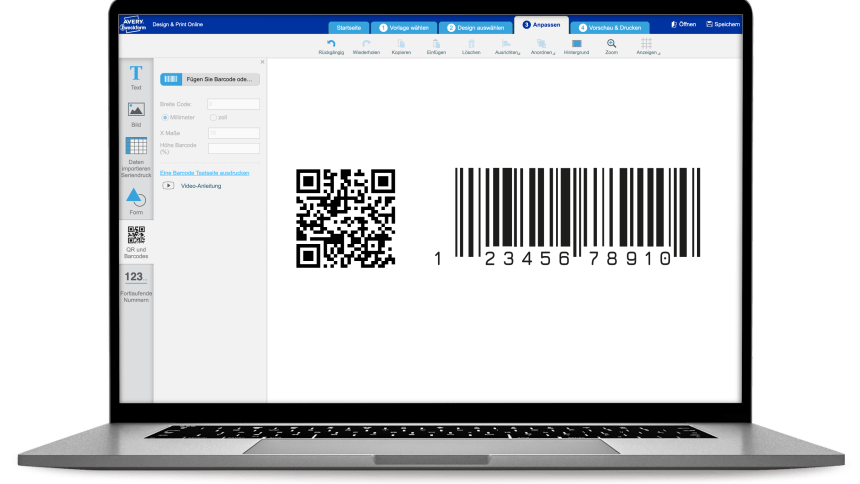Click the Speichern button
The width and height of the screenshot is (860, 484).
[723, 24]
